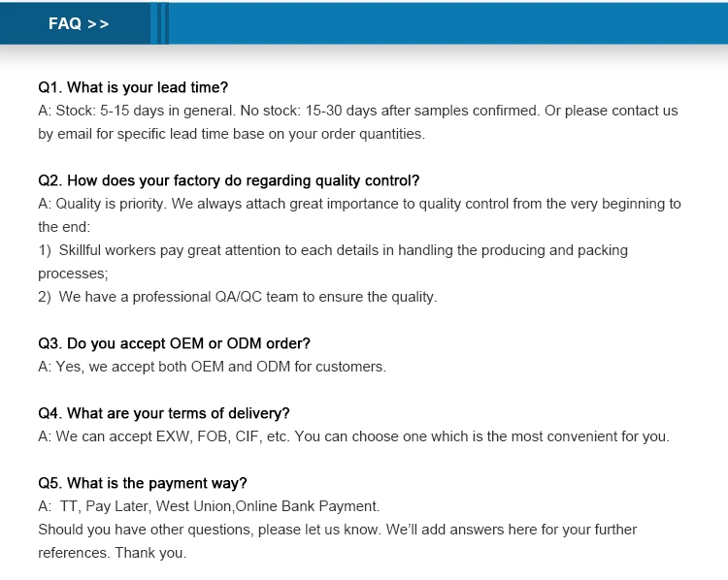Click the text 'the end:'
This screenshot has width=728, height=580.
[64, 227]
